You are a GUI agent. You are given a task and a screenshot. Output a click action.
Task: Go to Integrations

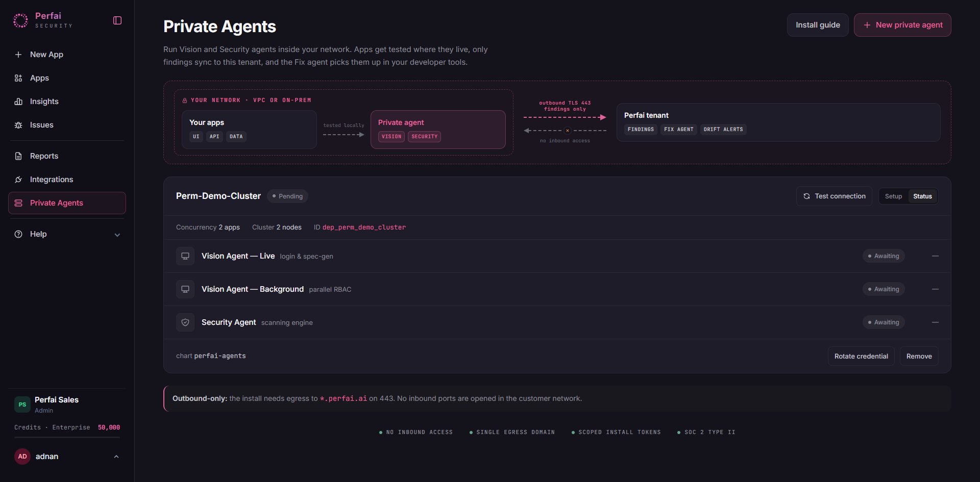67,180
